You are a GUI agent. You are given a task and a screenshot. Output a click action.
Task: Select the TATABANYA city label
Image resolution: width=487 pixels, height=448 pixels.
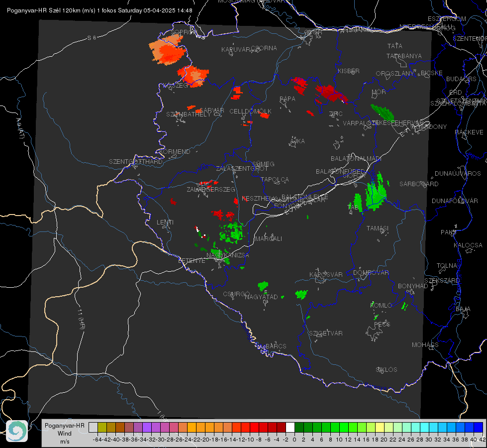tap(404, 56)
